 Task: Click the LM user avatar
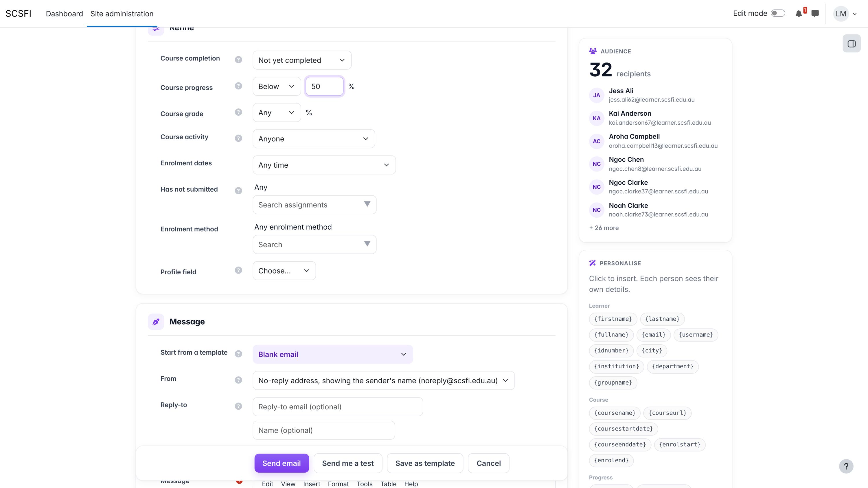[841, 14]
